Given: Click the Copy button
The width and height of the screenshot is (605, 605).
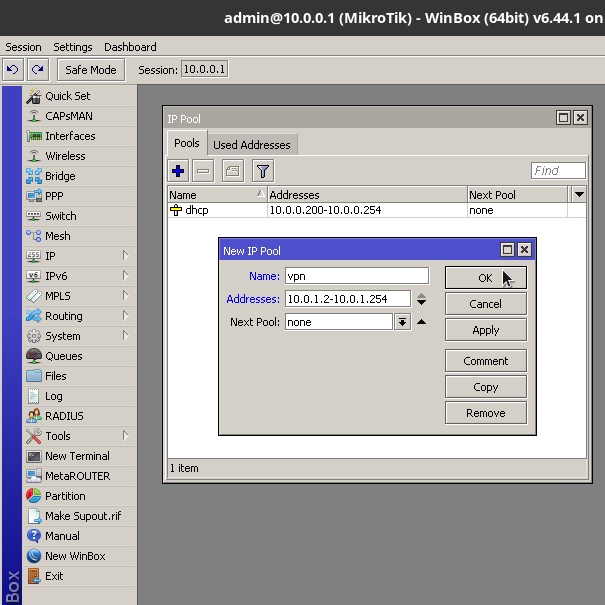Looking at the screenshot, I should click(x=486, y=387).
